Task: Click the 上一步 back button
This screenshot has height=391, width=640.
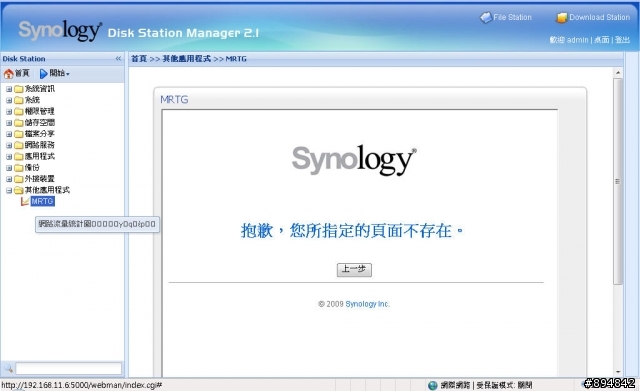Action: pos(354,269)
